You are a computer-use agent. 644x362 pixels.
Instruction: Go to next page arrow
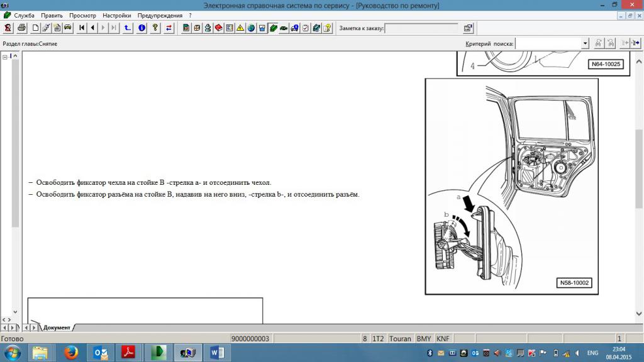click(103, 28)
